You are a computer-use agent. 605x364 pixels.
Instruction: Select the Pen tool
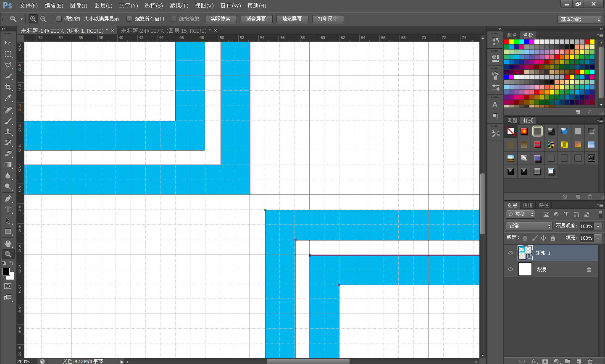coord(8,198)
